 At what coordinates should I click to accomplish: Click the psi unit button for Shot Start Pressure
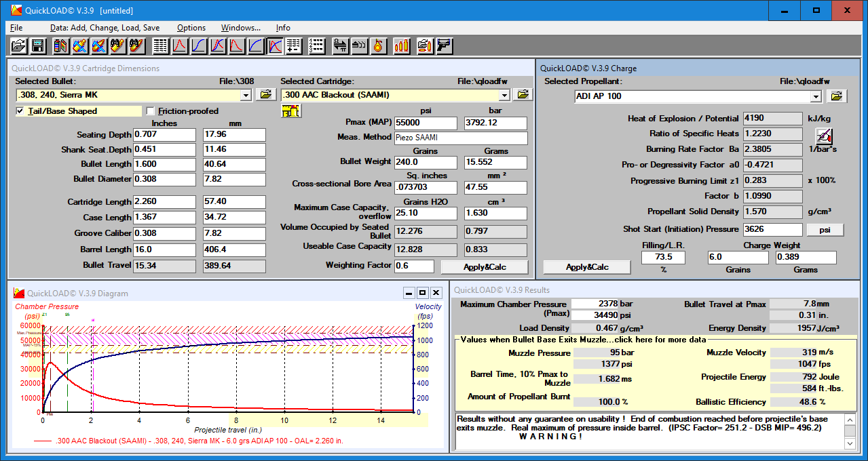click(x=825, y=230)
